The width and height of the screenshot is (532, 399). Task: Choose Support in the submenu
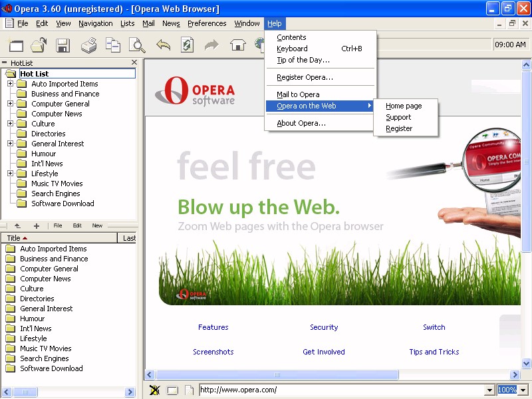tap(398, 118)
